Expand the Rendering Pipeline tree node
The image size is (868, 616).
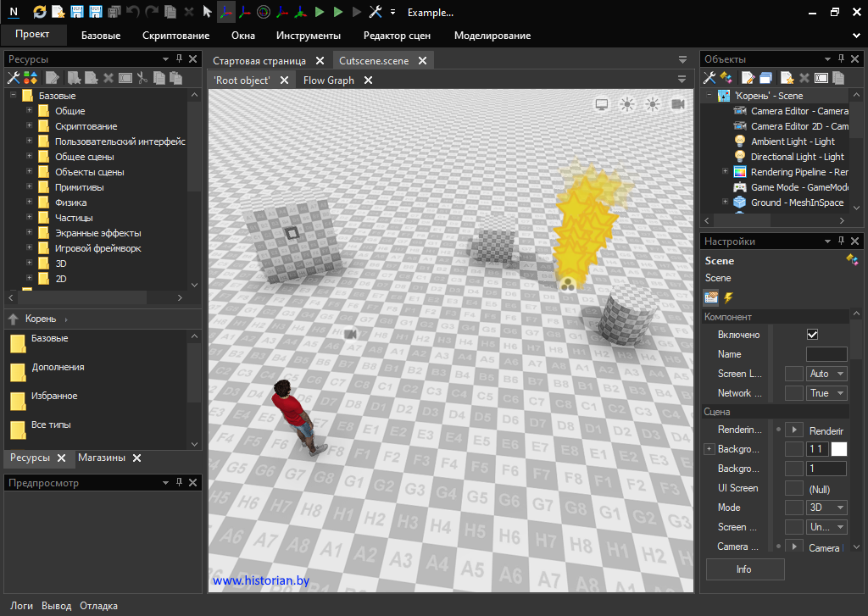pyautogui.click(x=725, y=172)
